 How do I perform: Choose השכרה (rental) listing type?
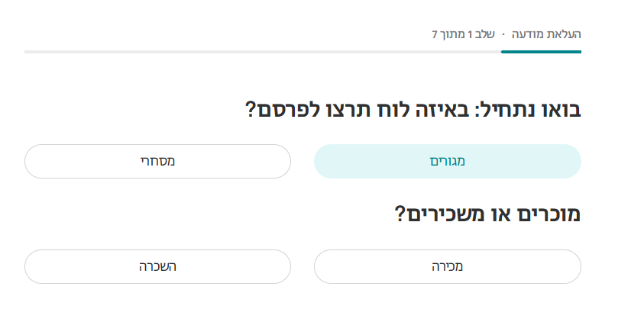157,266
